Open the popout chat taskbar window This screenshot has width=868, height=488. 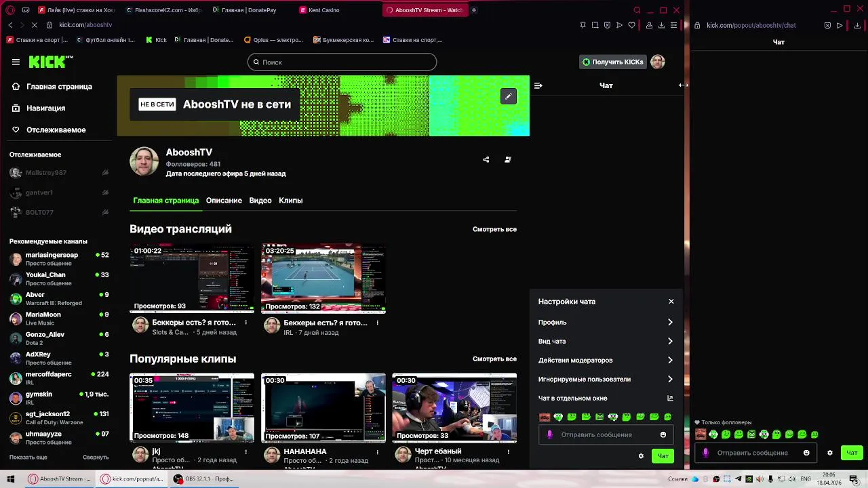click(132, 479)
